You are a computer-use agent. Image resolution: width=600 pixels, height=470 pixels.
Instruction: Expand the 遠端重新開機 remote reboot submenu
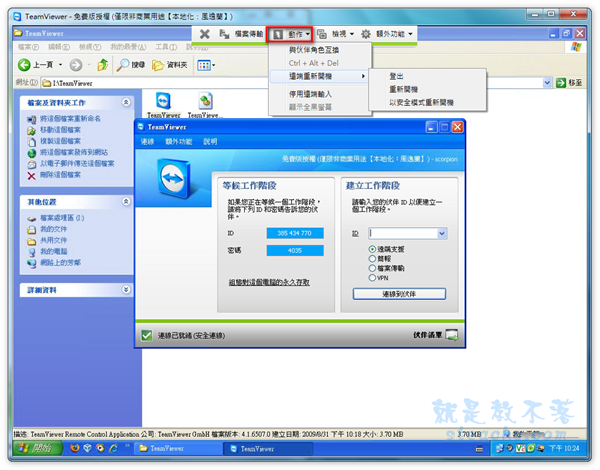[320, 76]
